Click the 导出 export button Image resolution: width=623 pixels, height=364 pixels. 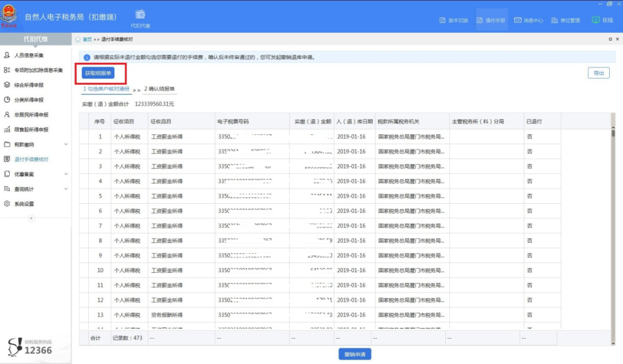click(x=598, y=73)
